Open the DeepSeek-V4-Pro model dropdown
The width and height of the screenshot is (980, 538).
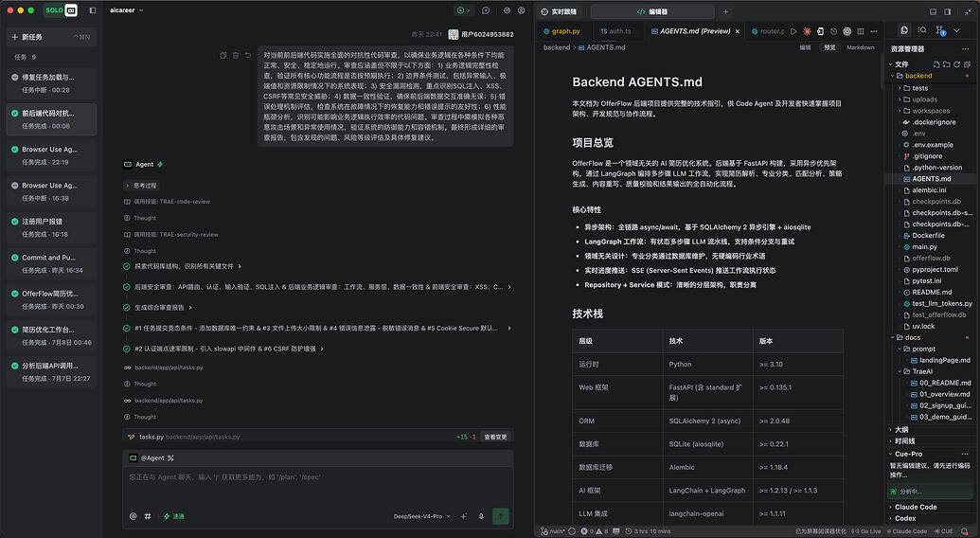click(x=421, y=516)
